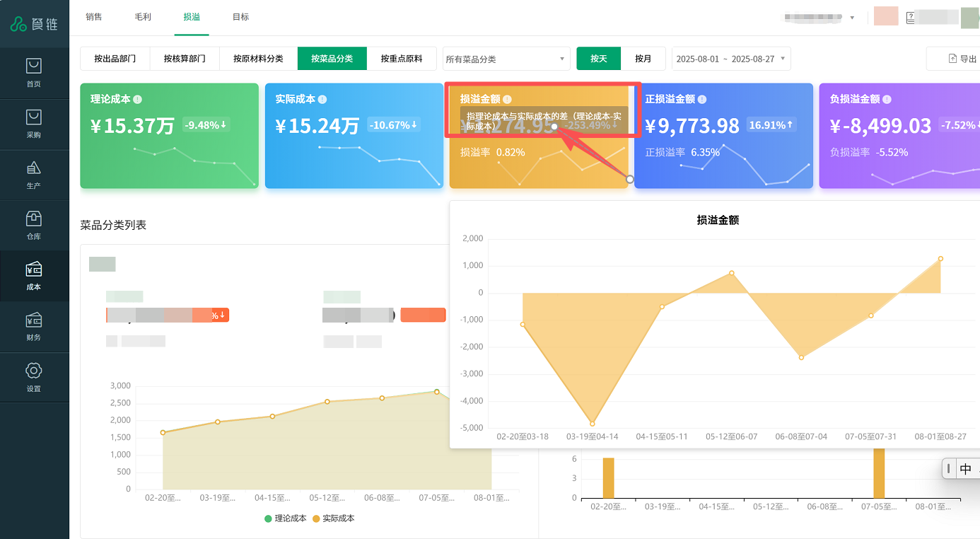This screenshot has height=539, width=980.
Task: Switch view to 按月 monthly
Action: point(643,59)
